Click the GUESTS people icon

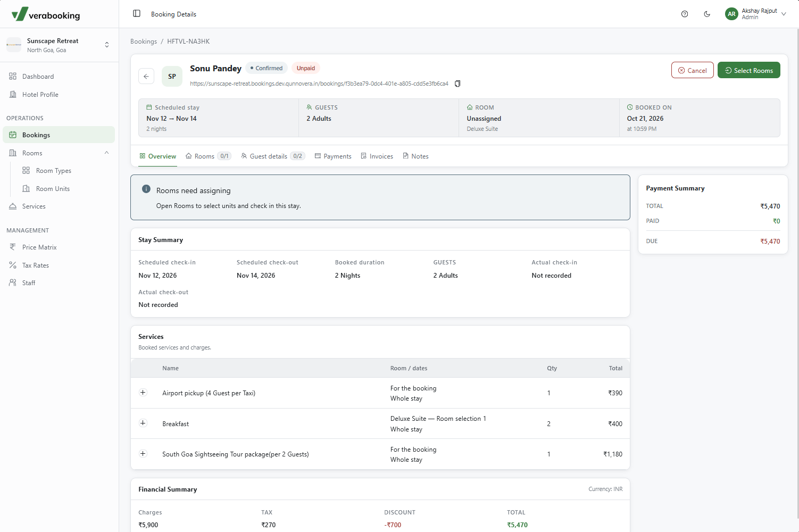(310, 107)
